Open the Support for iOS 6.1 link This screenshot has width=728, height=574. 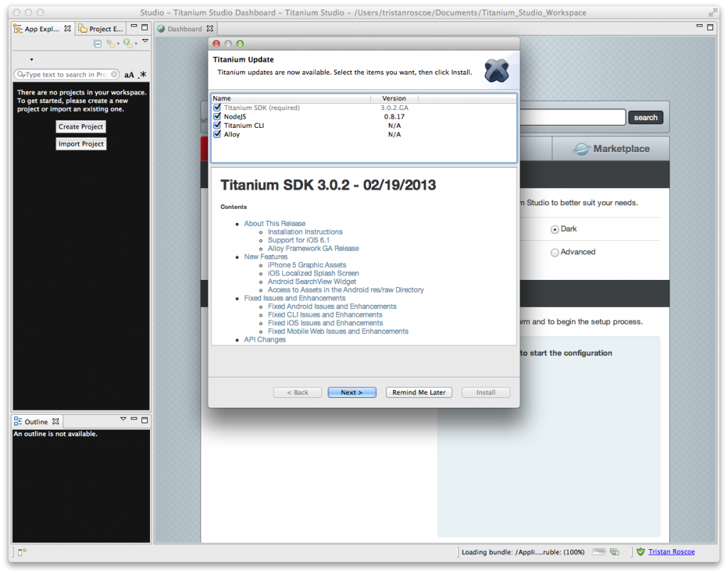pos(299,240)
